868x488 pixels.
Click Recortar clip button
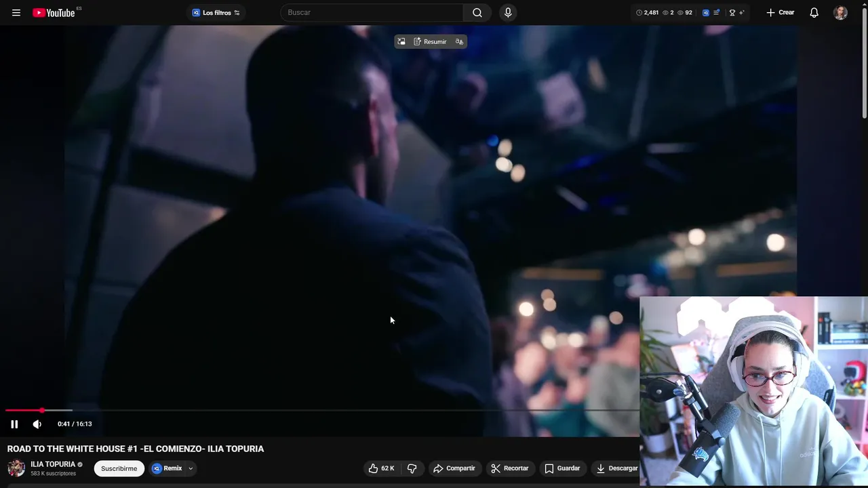point(510,468)
